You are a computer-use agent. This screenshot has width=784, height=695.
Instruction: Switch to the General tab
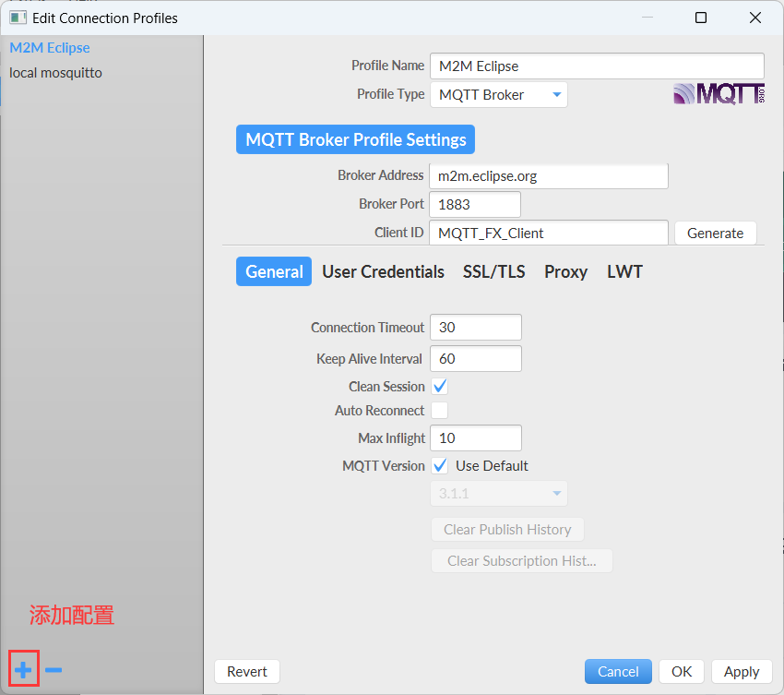pos(274,271)
